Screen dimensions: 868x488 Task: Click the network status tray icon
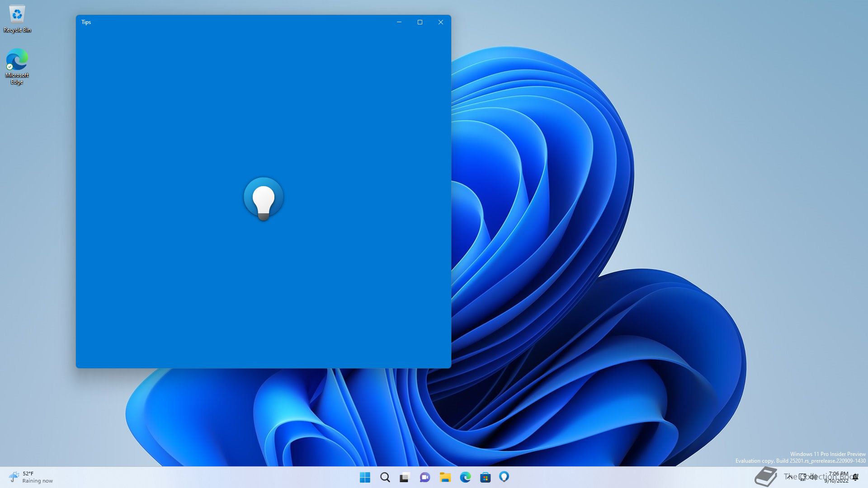802,477
